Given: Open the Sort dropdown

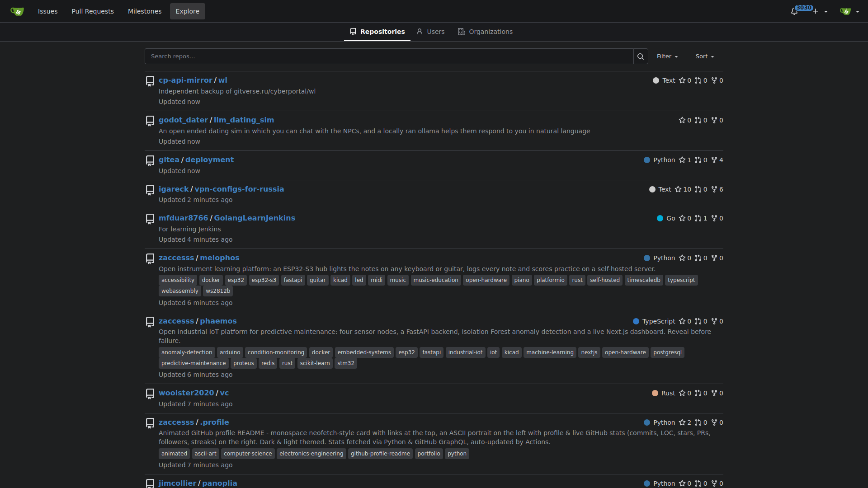Looking at the screenshot, I should point(705,56).
